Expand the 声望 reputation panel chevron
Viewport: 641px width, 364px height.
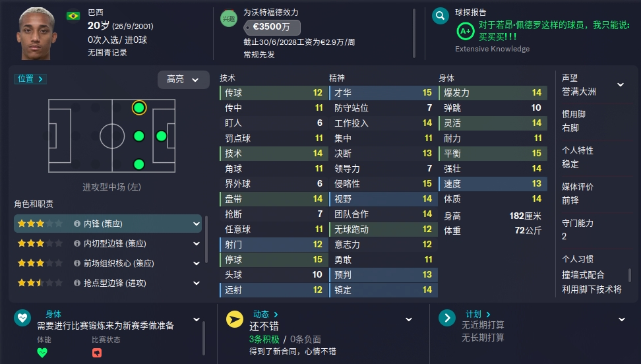pyautogui.click(x=621, y=84)
